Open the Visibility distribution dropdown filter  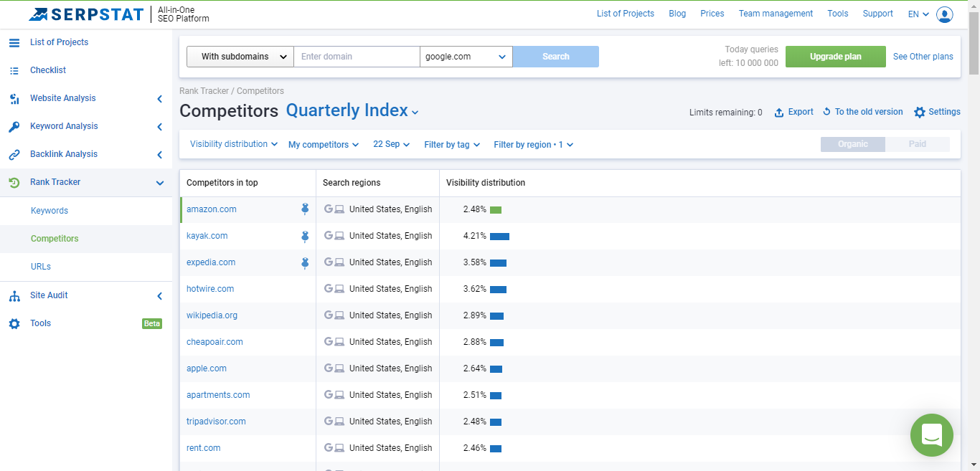(234, 144)
